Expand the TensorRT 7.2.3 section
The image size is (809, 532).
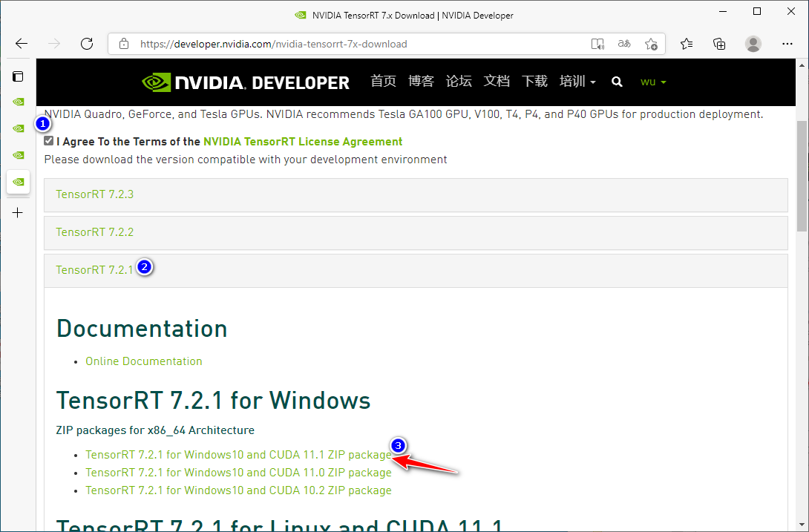pyautogui.click(x=94, y=194)
